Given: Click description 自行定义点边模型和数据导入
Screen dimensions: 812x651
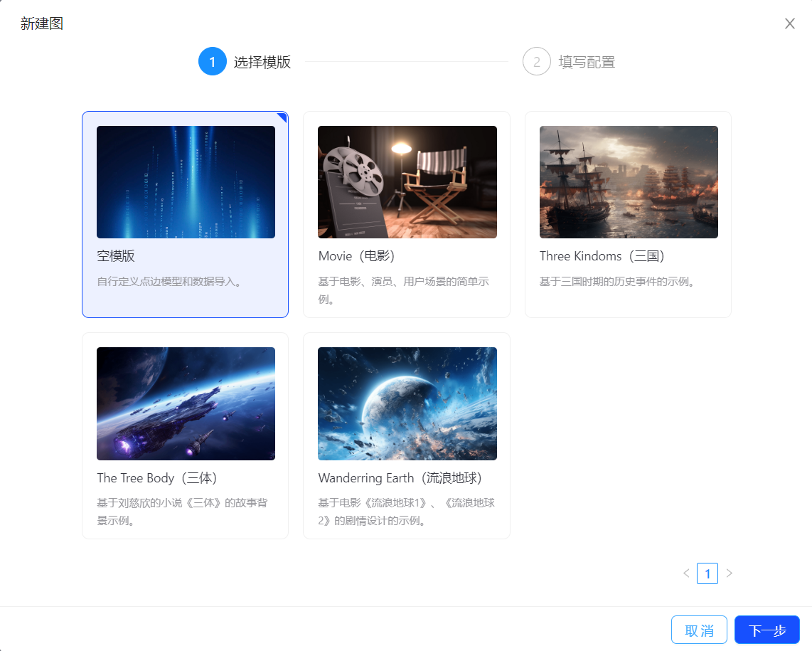Looking at the screenshot, I should point(169,282).
